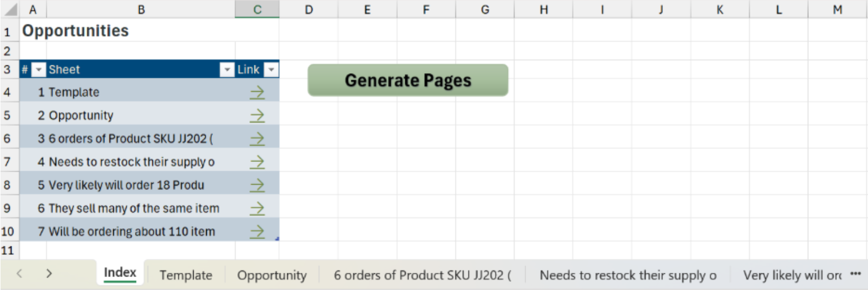
Task: Open arrow link for They sell many row
Action: click(x=257, y=209)
